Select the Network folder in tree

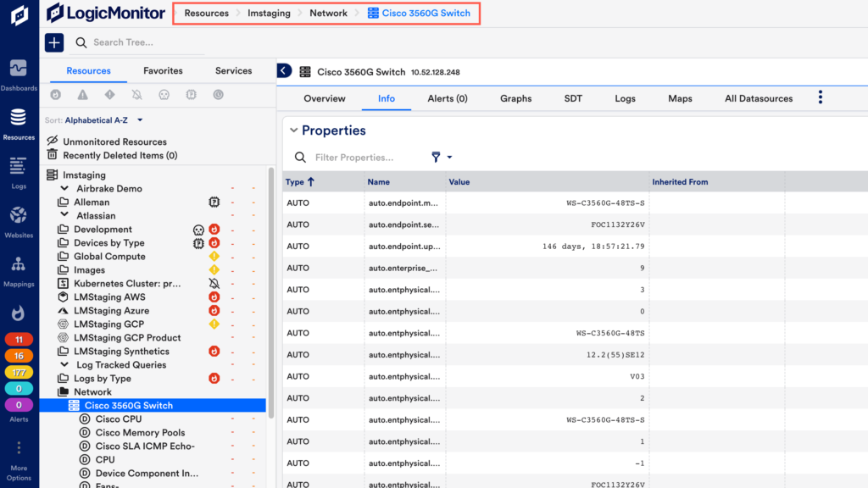(92, 392)
